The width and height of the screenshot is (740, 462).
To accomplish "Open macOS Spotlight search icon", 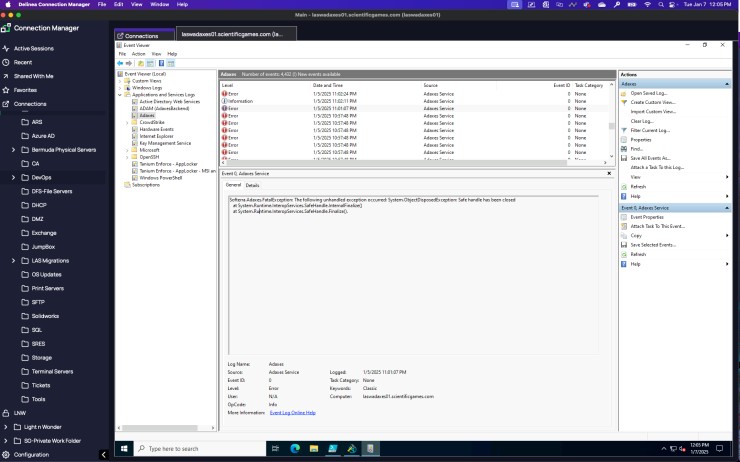I will pos(661,4).
